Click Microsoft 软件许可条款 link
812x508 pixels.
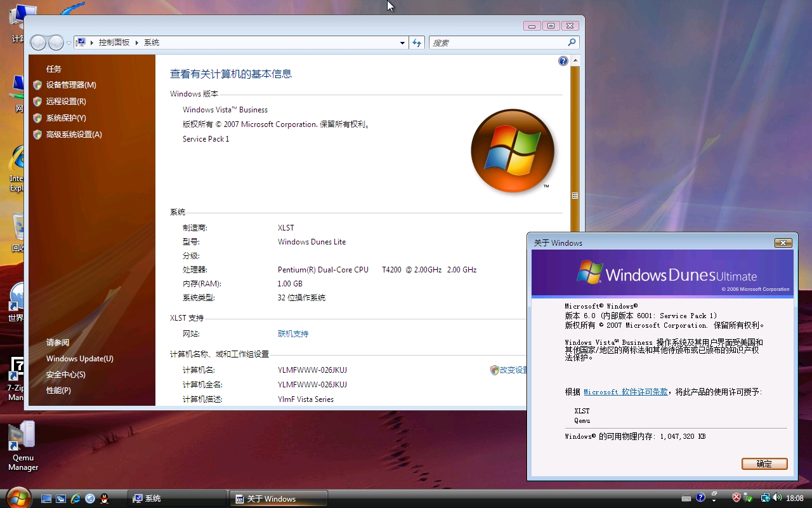pyautogui.click(x=625, y=392)
